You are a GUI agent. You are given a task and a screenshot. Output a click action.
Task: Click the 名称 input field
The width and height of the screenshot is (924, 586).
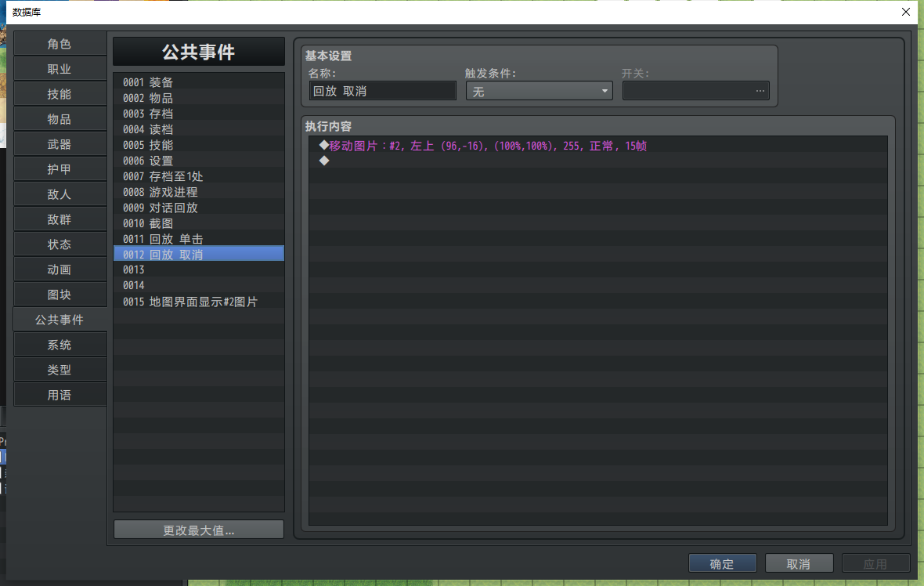(x=382, y=91)
